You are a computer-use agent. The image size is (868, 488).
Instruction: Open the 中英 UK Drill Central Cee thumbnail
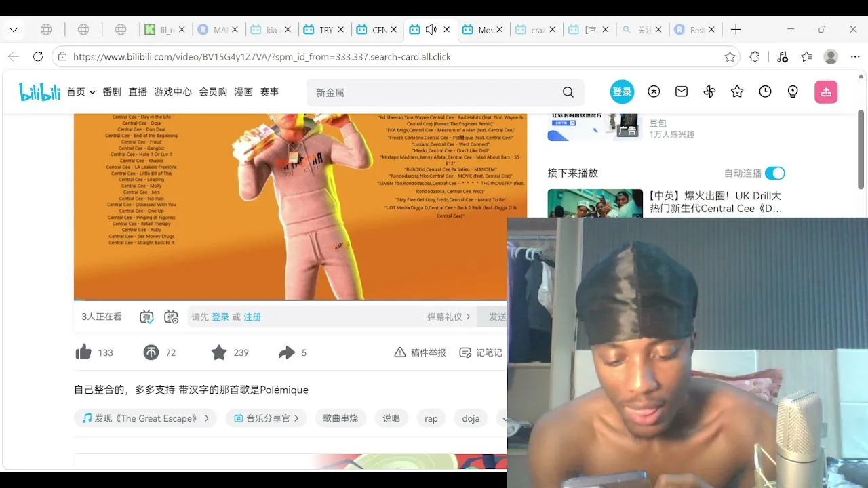click(x=595, y=203)
